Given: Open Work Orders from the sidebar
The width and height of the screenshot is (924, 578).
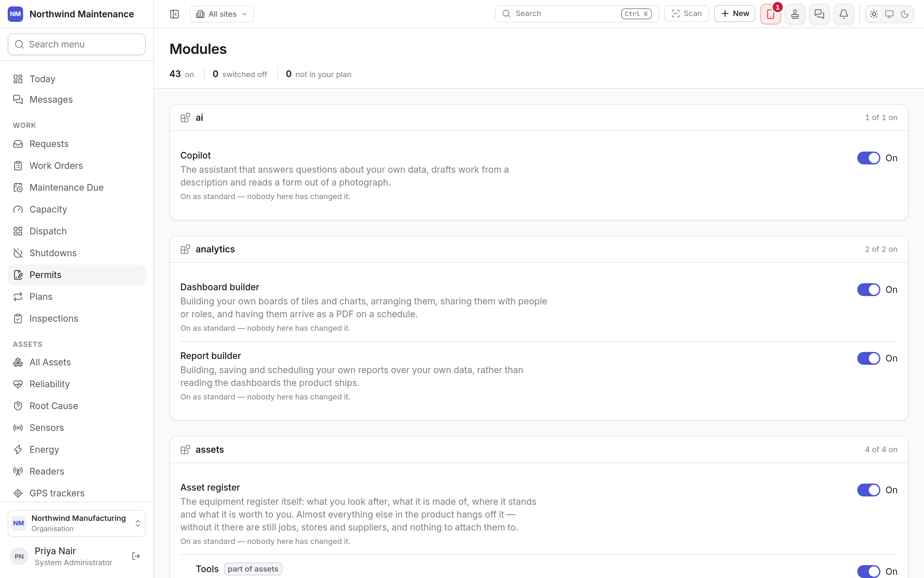Looking at the screenshot, I should pyautogui.click(x=76, y=165).
